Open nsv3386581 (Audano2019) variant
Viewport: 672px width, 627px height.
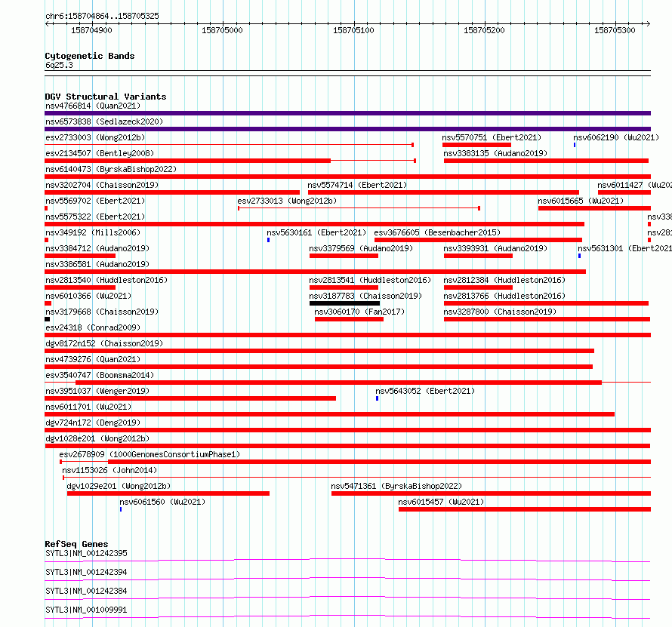pos(315,272)
